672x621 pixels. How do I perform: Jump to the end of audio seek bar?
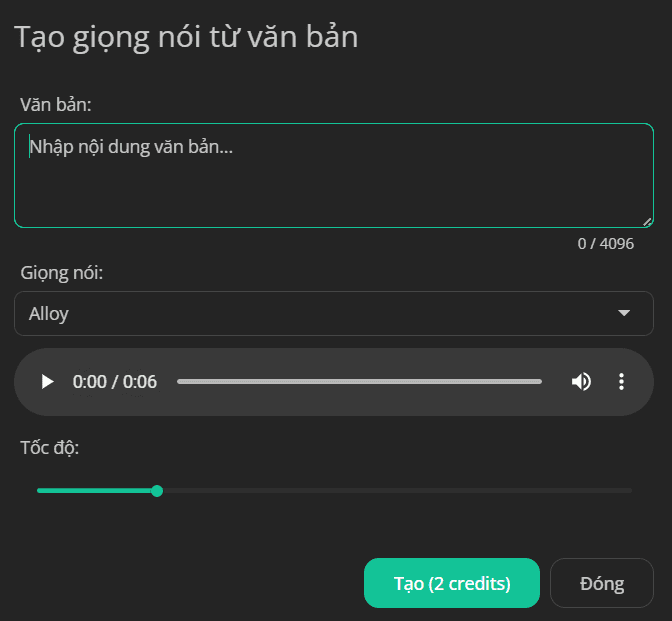pyautogui.click(x=540, y=381)
